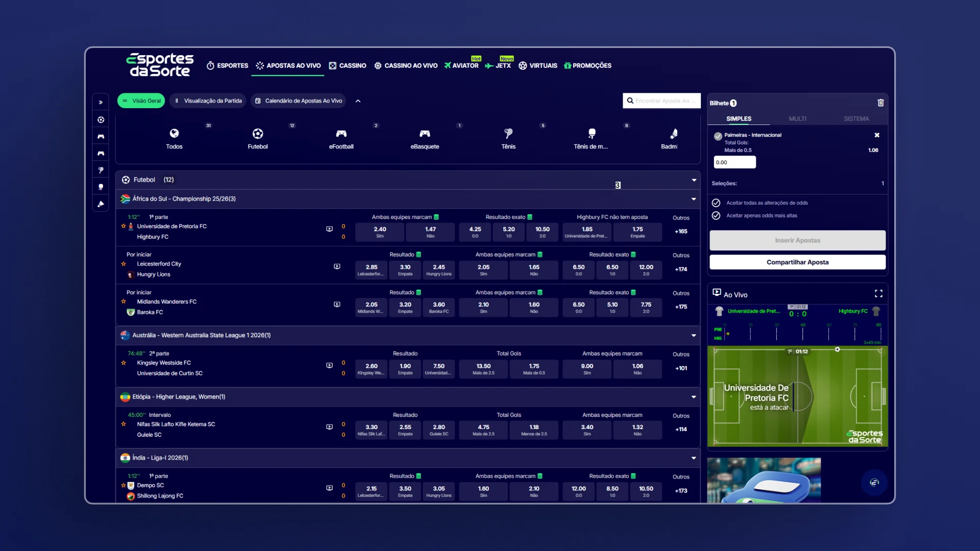Open live stream icon for Leicesterford City match
This screenshot has width=980, height=551.
click(337, 266)
